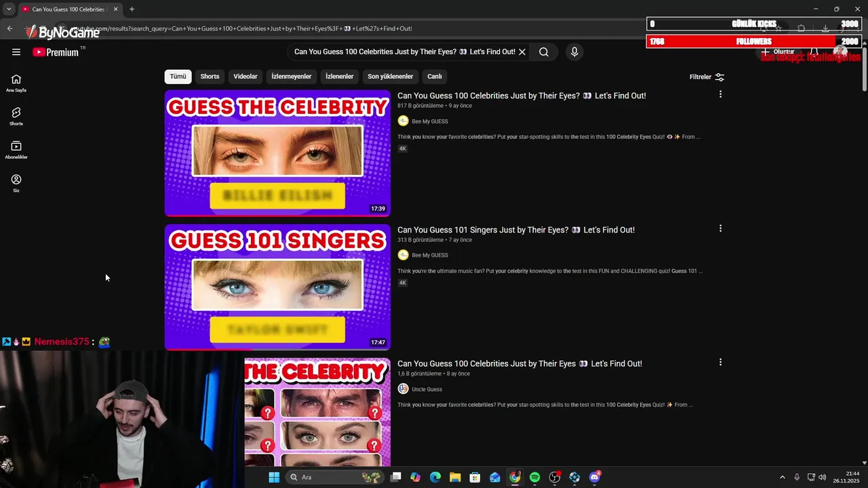Open Discord from the taskbar
This screenshot has width=868, height=488.
coord(595,477)
